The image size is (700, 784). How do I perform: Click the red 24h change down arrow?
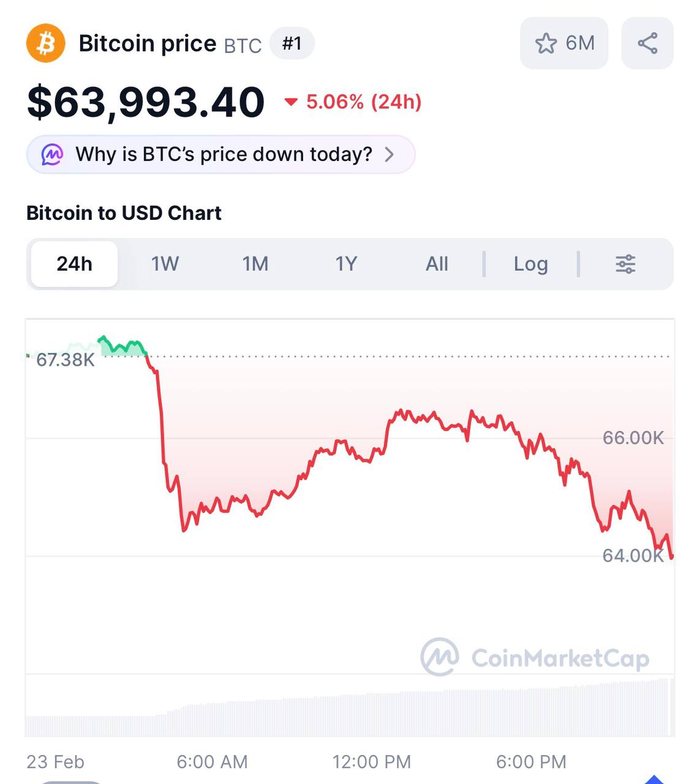click(291, 102)
